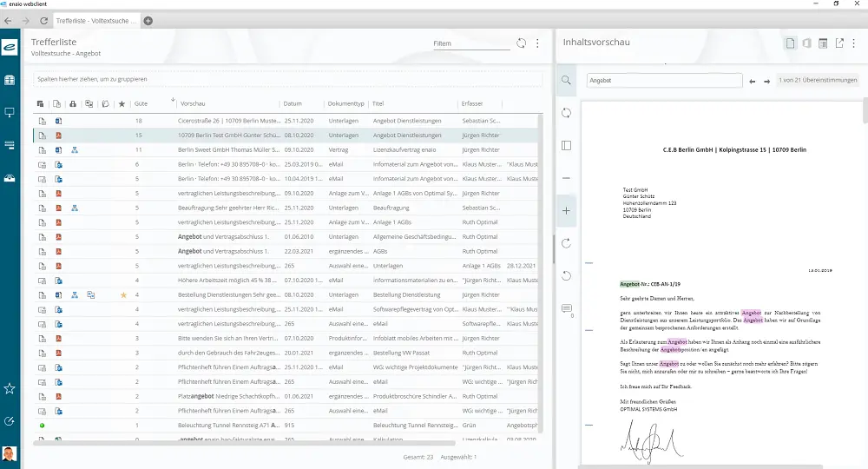The width and height of the screenshot is (868, 469).
Task: Select the WG: wichtige Projektdokumente row
Action: pos(285,367)
